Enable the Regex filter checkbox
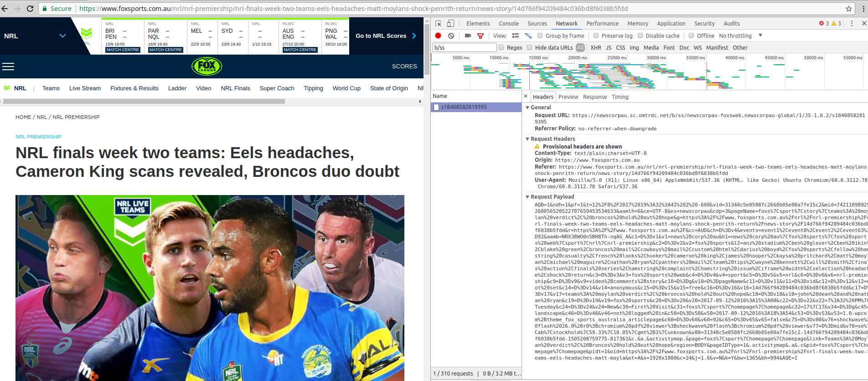The image size is (868, 381). pos(501,47)
